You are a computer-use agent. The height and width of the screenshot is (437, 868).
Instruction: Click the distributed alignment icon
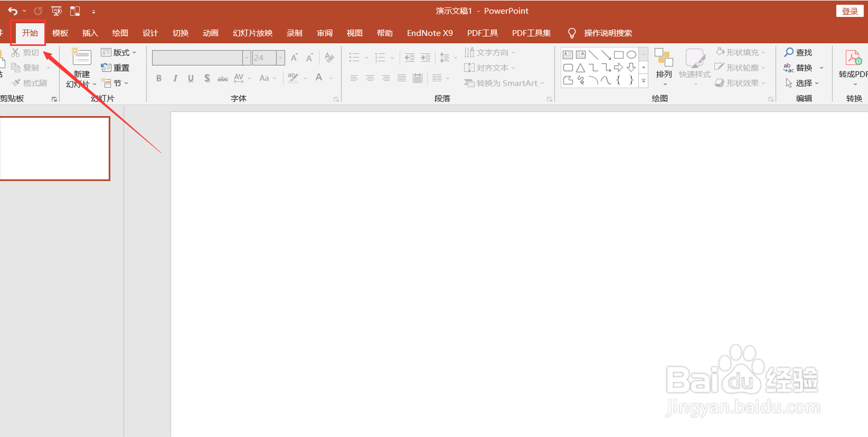coord(418,78)
